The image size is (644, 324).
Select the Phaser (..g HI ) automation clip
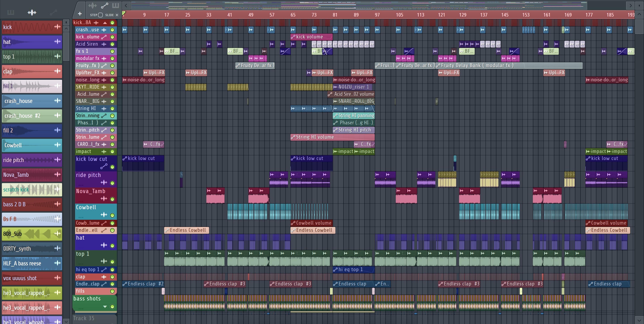354,123
